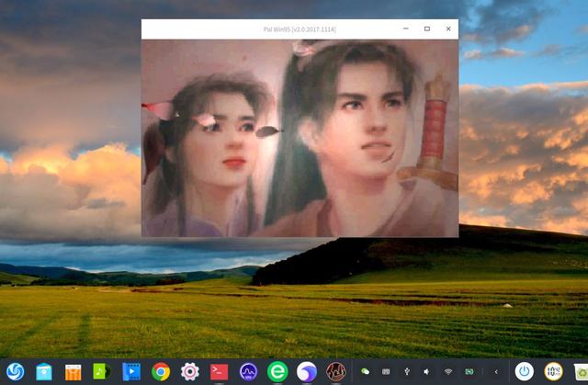Open the orange file manager icon in the dock

coord(73,372)
